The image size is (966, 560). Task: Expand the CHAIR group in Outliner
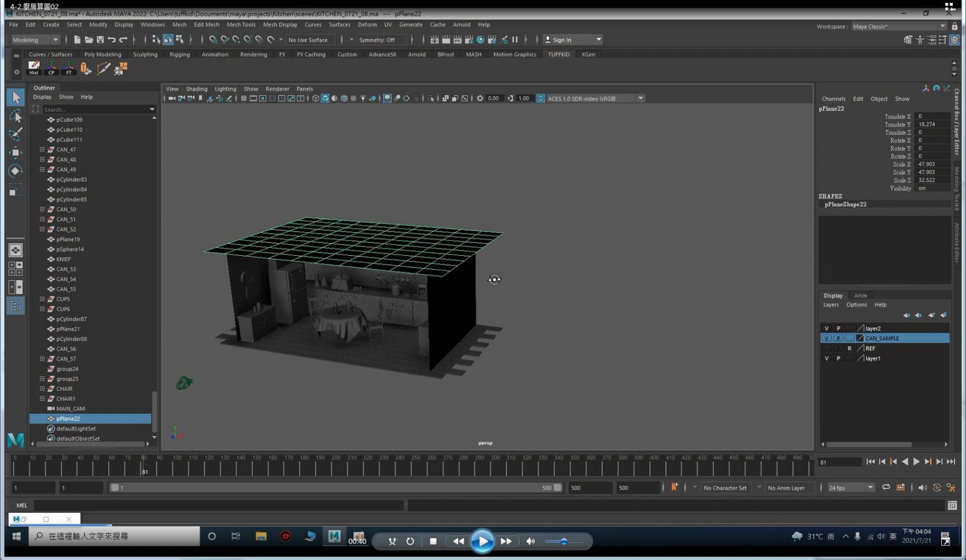coord(42,389)
